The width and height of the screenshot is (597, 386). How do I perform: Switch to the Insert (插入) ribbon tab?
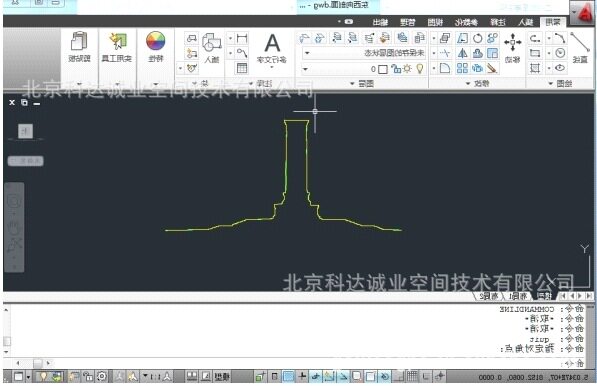pyautogui.click(x=526, y=22)
